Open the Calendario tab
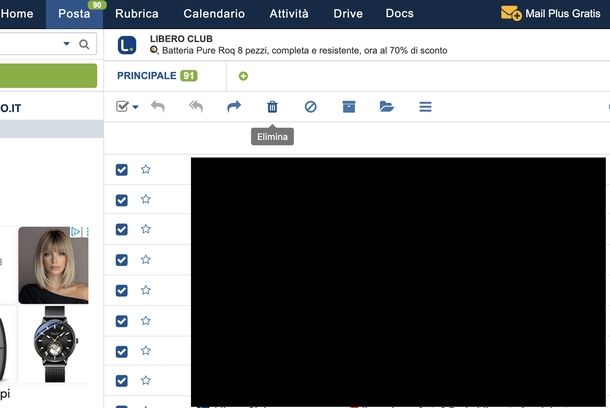This screenshot has width=610, height=408. (x=214, y=14)
